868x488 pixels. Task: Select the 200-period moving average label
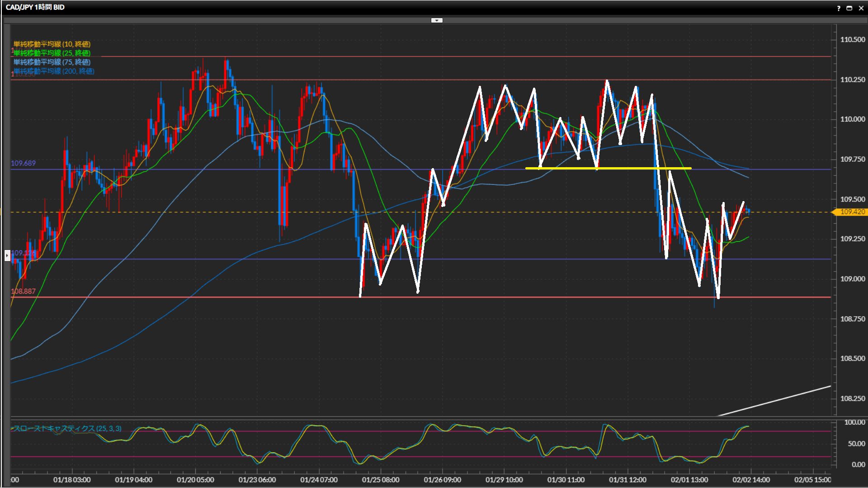click(x=54, y=71)
